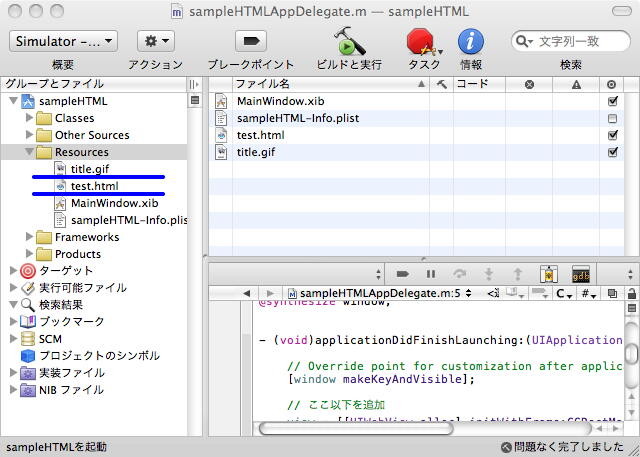
Task: Select MainWindow.xib row in file list
Action: pos(416,101)
